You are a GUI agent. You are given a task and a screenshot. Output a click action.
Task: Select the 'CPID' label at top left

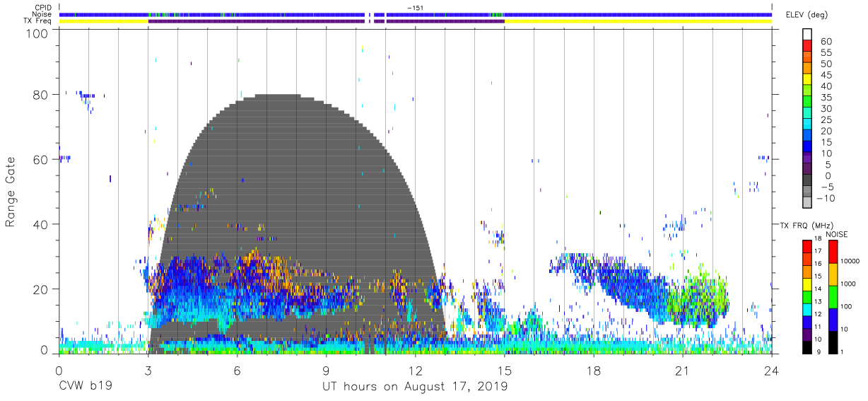coord(42,7)
